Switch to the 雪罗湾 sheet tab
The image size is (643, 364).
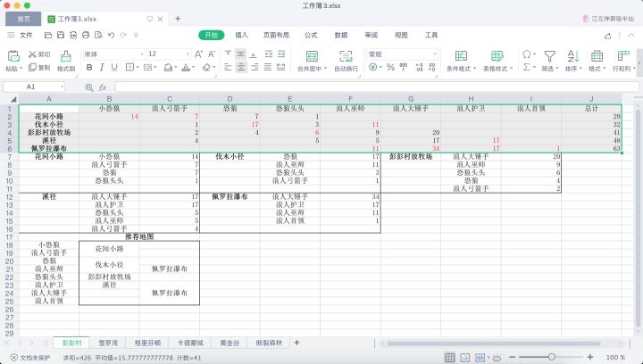pos(108,343)
